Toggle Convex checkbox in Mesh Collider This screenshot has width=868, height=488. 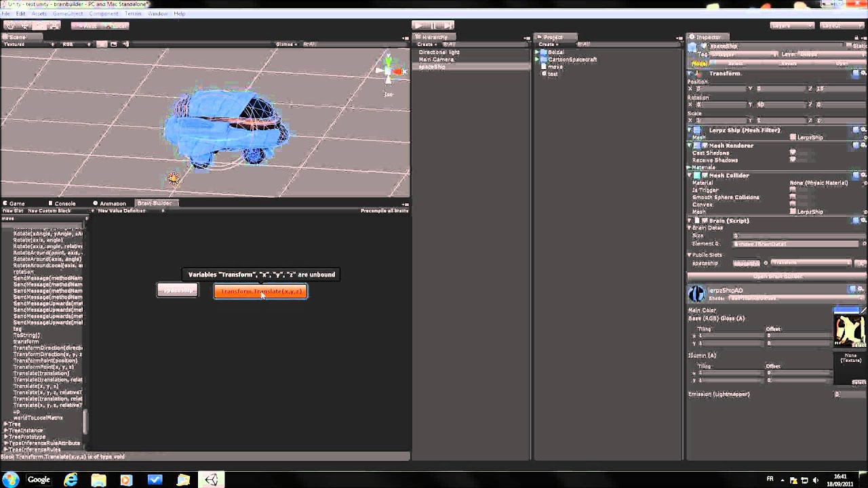(793, 205)
